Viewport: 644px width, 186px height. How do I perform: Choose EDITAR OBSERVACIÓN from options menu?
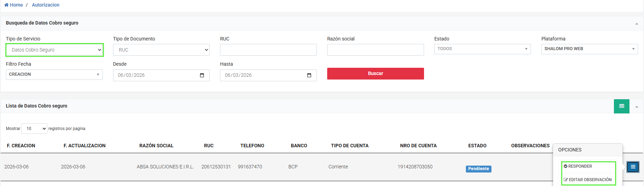click(588, 180)
